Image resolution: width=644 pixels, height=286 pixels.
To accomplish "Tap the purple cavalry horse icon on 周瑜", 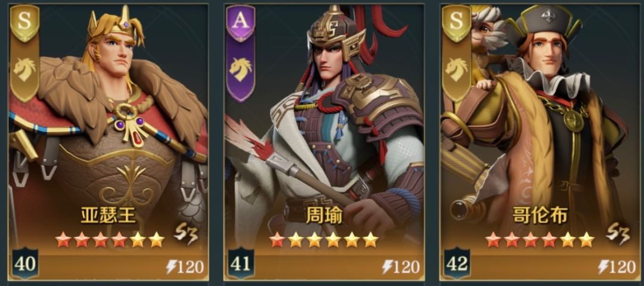I will pyautogui.click(x=240, y=69).
